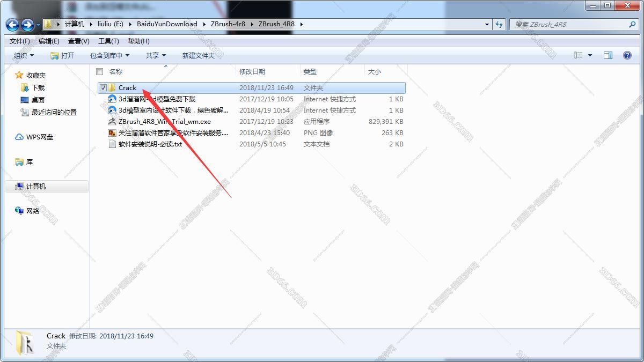Viewport: 644px width, 362px height.
Task: Expand the 组织 dropdown
Action: (24, 55)
